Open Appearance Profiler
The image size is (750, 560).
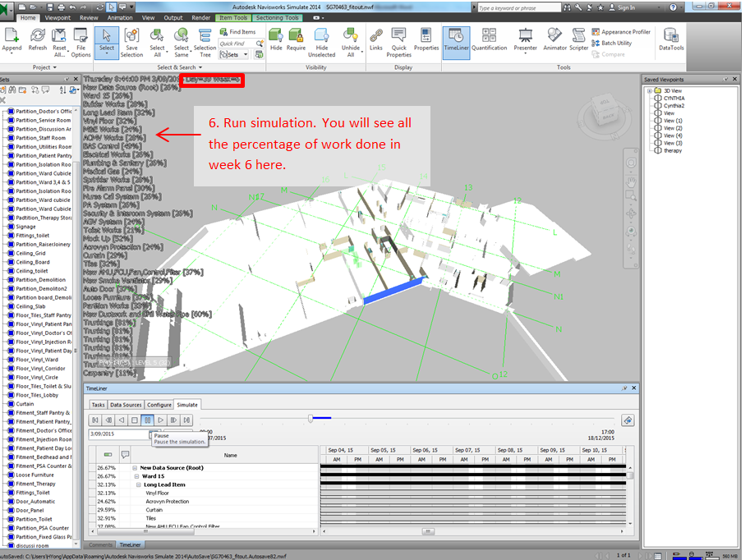click(x=621, y=31)
